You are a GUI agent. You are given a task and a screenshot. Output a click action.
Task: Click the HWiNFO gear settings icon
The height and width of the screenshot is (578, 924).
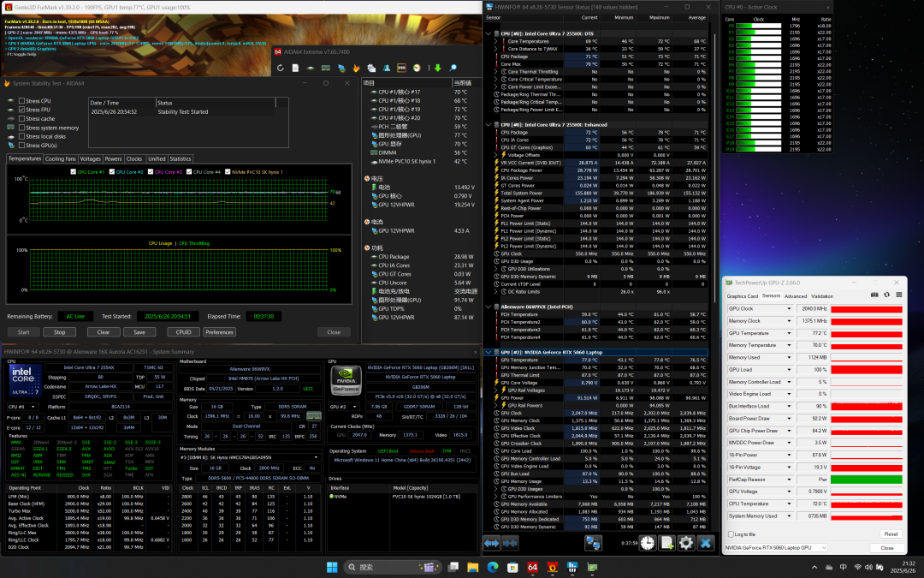pos(687,543)
